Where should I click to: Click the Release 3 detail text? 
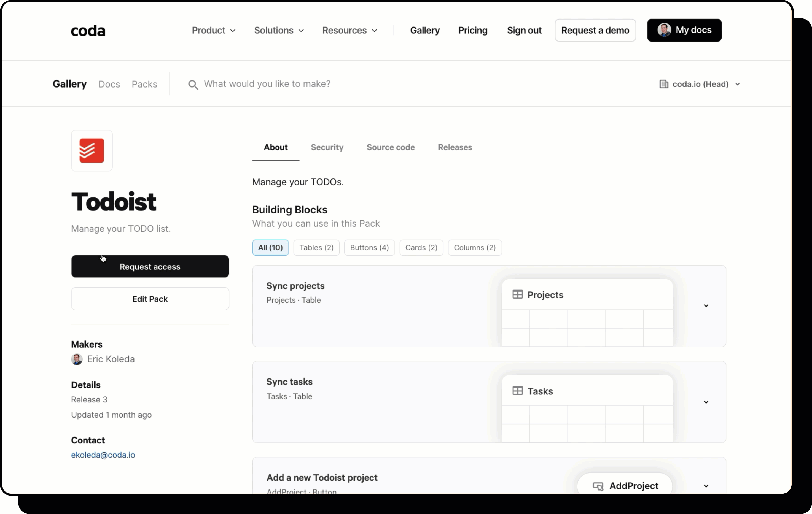tap(89, 399)
